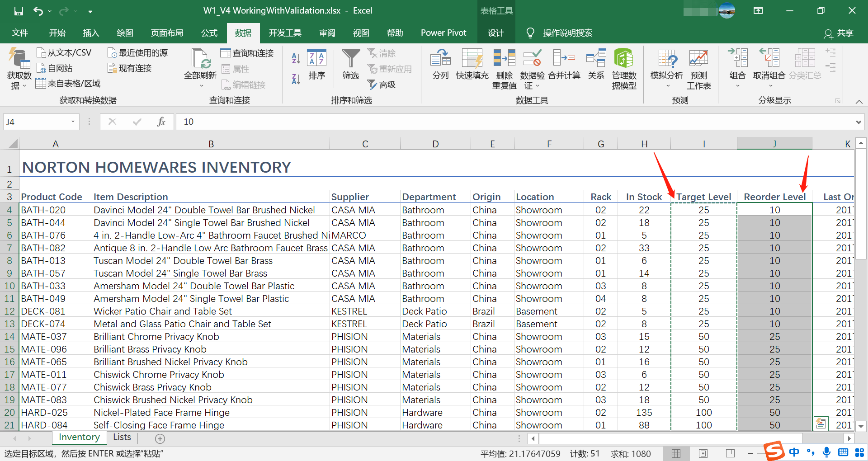This screenshot has width=868, height=461.
Task: Click the Share button
Action: (x=839, y=33)
